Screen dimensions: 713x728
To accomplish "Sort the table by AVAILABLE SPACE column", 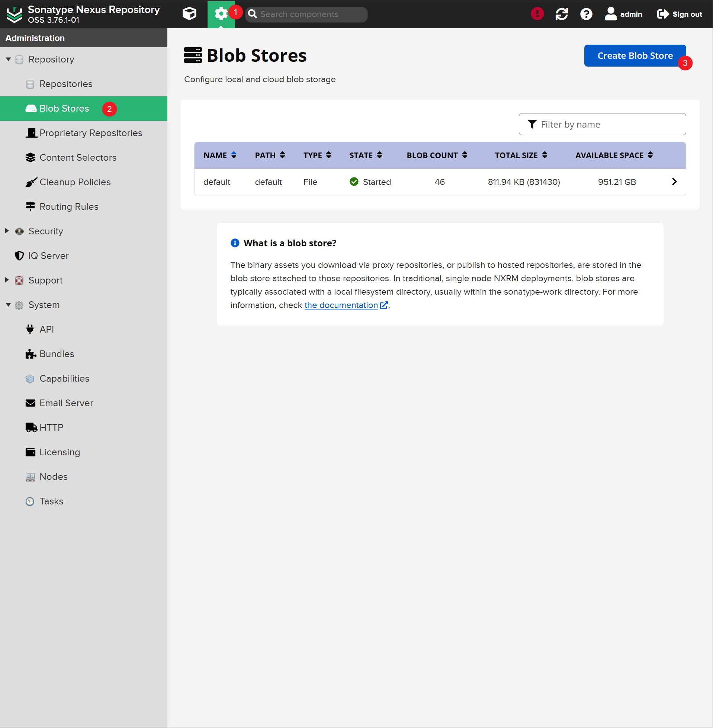I will (614, 155).
